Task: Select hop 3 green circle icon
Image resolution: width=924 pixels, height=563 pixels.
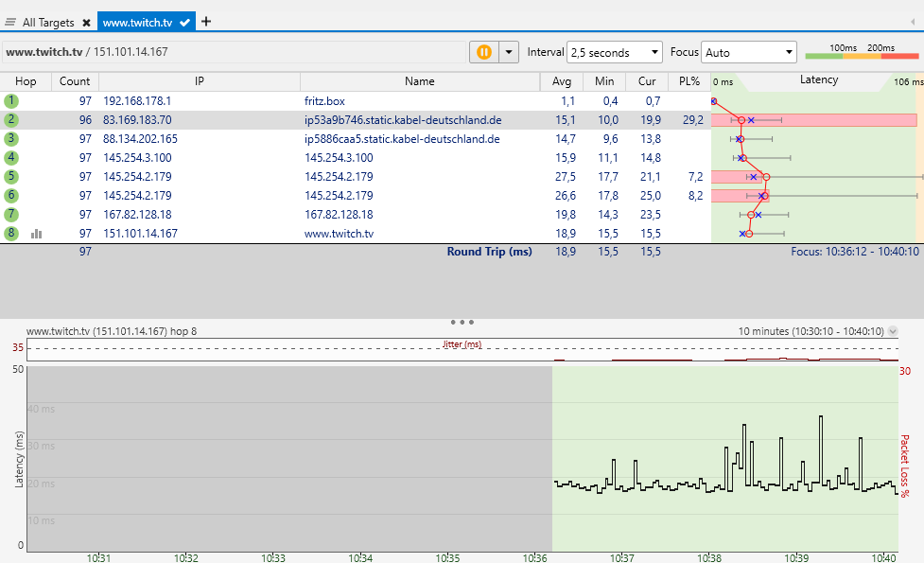Action: click(x=11, y=138)
